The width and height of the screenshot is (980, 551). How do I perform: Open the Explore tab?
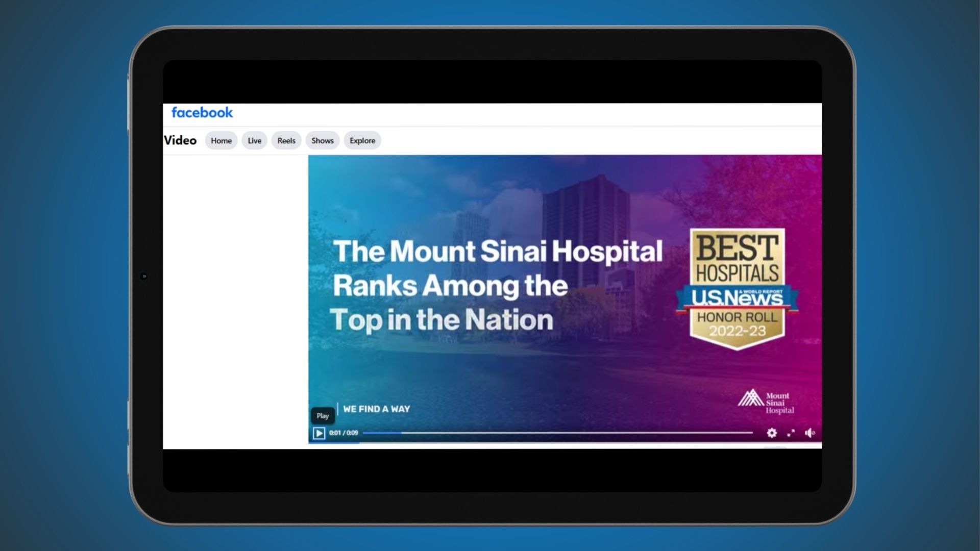click(x=362, y=141)
